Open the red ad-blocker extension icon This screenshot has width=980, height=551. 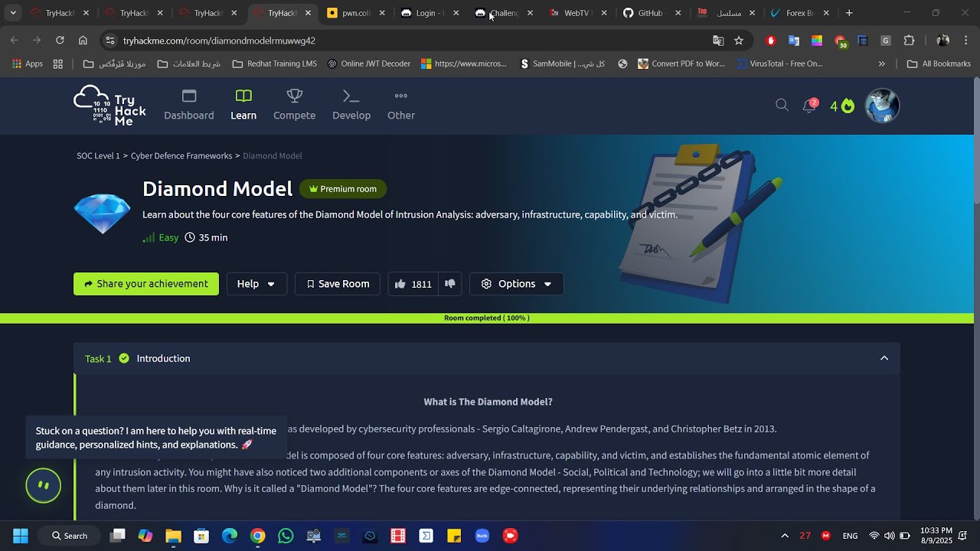(771, 41)
